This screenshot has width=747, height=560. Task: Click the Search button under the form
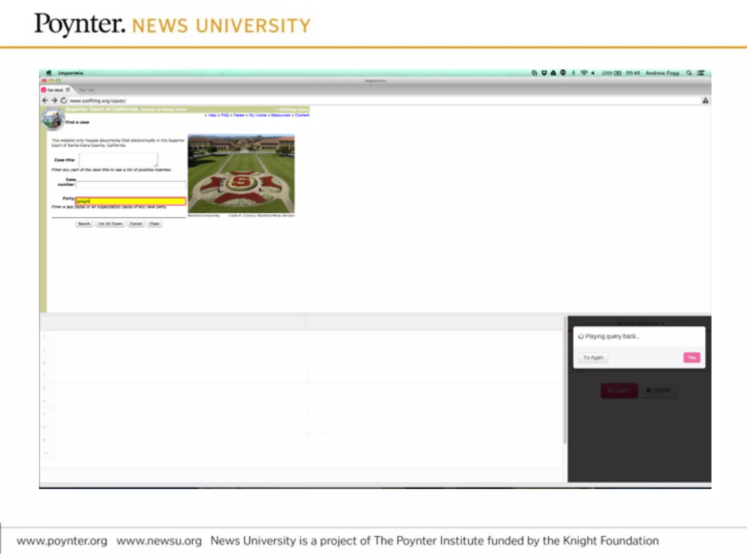(x=84, y=223)
